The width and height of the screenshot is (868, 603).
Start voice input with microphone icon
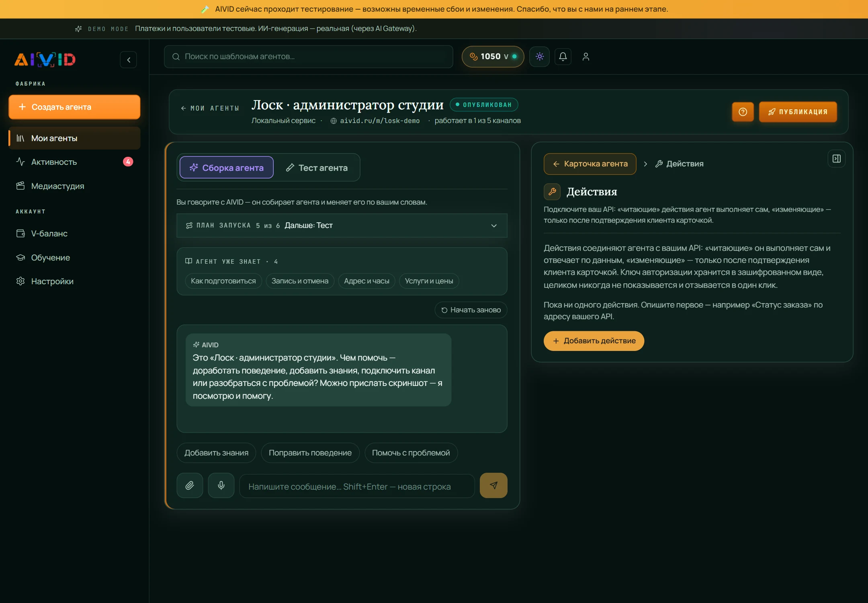click(221, 486)
